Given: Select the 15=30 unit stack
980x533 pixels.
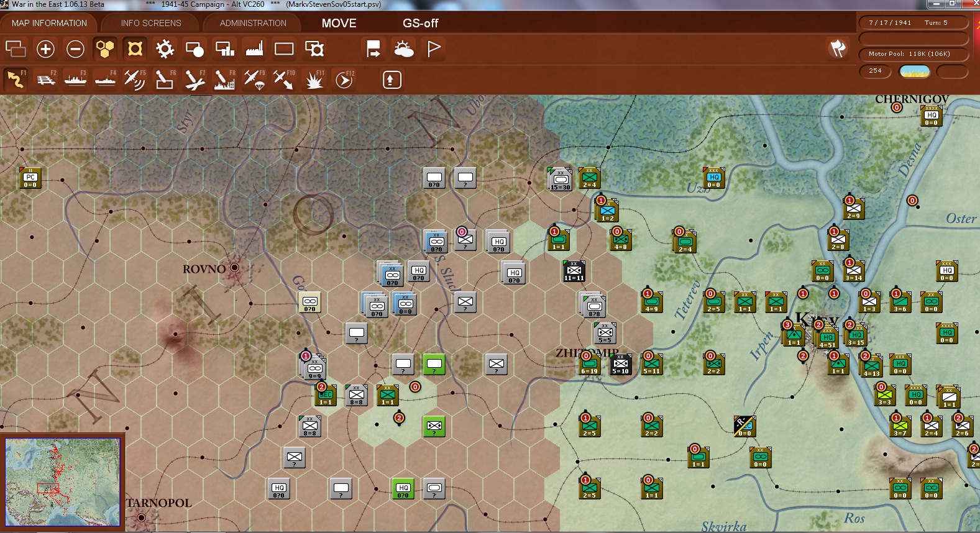Looking at the screenshot, I should [x=560, y=179].
